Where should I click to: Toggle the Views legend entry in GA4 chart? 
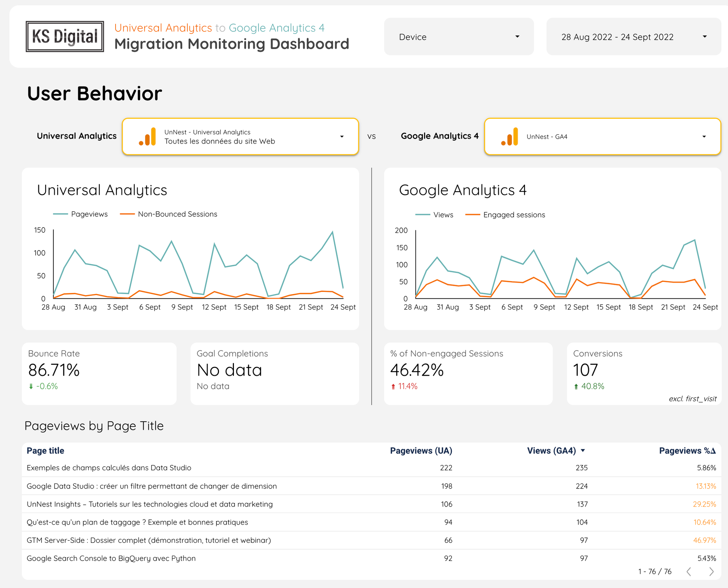(x=434, y=215)
